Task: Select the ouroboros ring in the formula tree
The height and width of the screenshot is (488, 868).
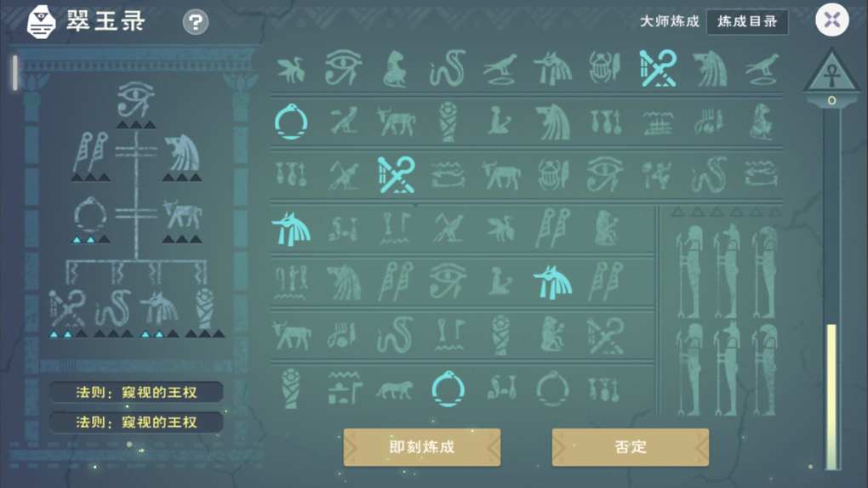Action: click(x=90, y=215)
